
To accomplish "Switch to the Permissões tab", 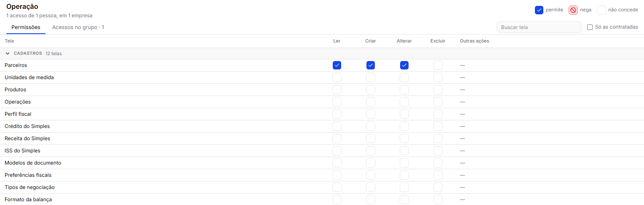I will tap(26, 27).
